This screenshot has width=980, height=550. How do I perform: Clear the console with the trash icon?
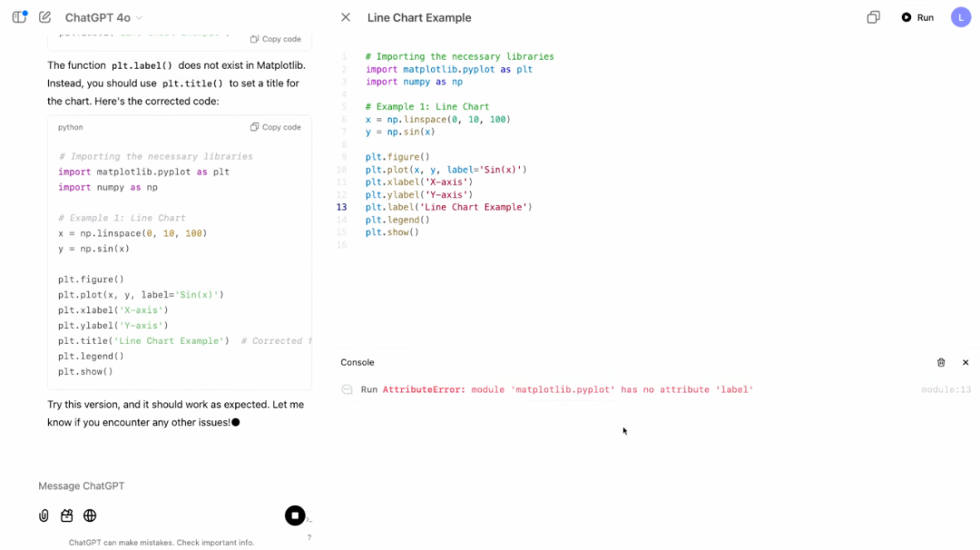pyautogui.click(x=941, y=362)
